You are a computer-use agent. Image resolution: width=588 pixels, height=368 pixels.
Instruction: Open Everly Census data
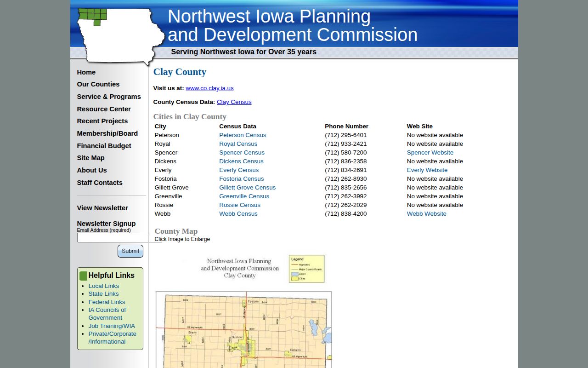click(239, 170)
